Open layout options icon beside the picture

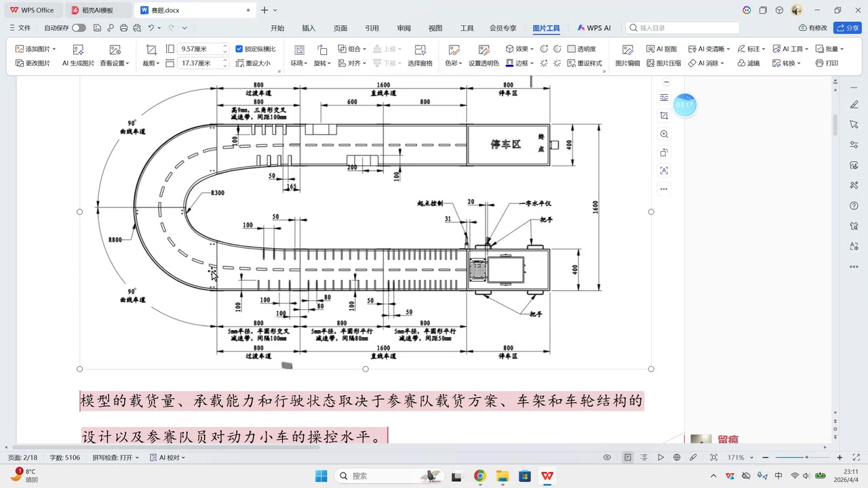[x=664, y=98]
